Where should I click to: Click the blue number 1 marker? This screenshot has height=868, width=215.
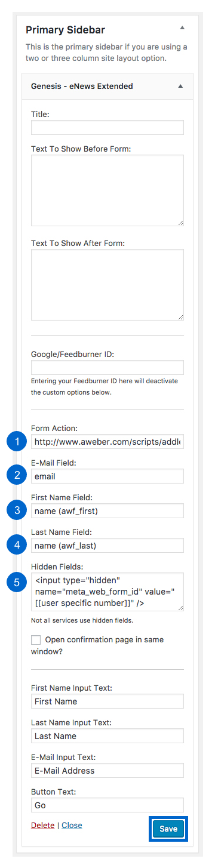click(x=17, y=442)
